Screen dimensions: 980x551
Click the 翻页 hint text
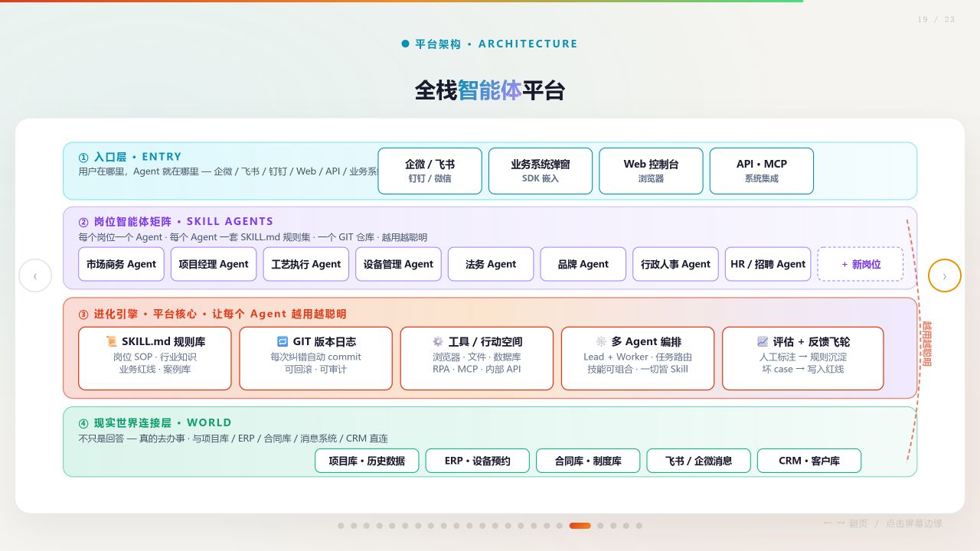858,523
